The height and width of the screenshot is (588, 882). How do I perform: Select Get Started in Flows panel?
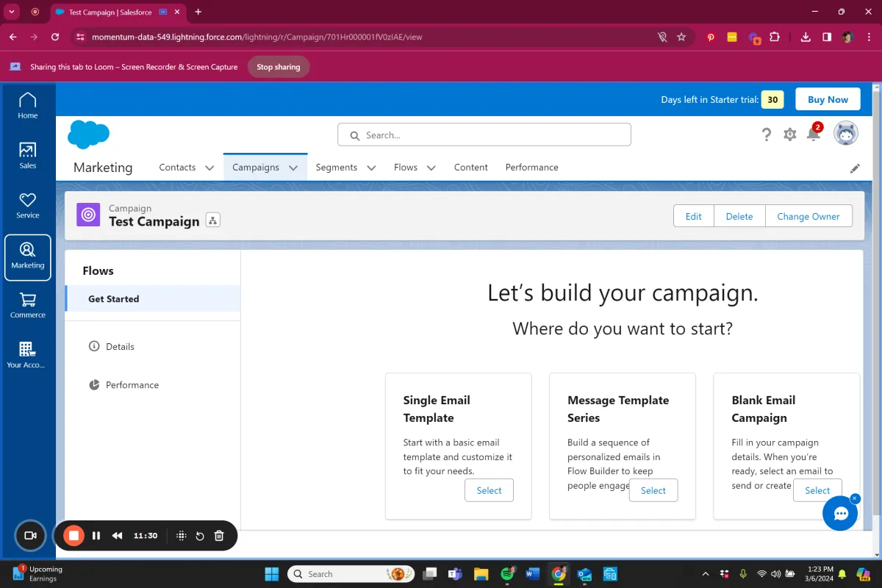click(153, 299)
